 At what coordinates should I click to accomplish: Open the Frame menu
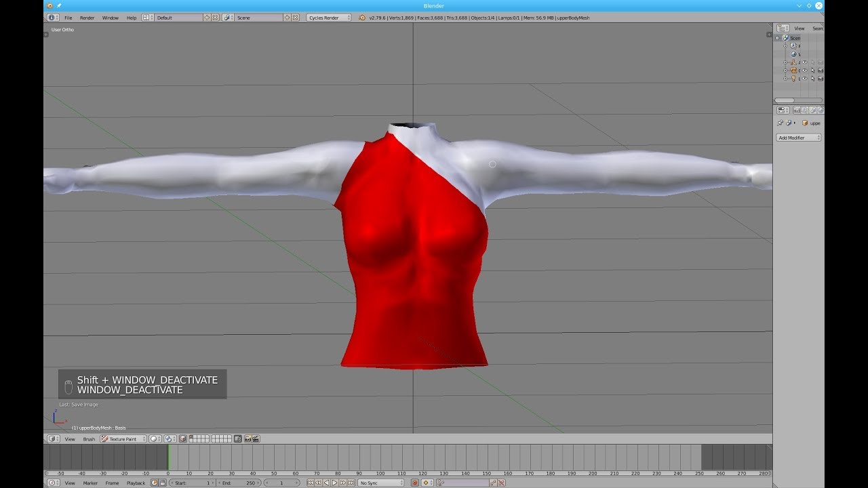pos(112,483)
